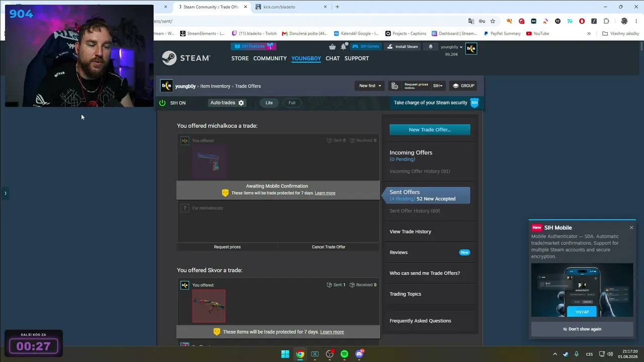Open Incoming Offers section
The width and height of the screenshot is (644, 362).
tap(411, 153)
